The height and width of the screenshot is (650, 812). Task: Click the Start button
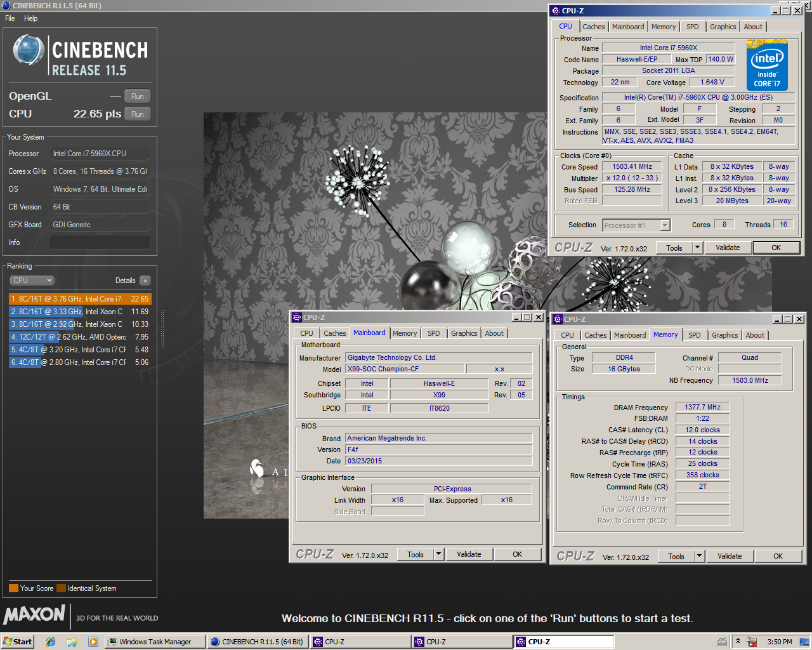[x=17, y=642]
